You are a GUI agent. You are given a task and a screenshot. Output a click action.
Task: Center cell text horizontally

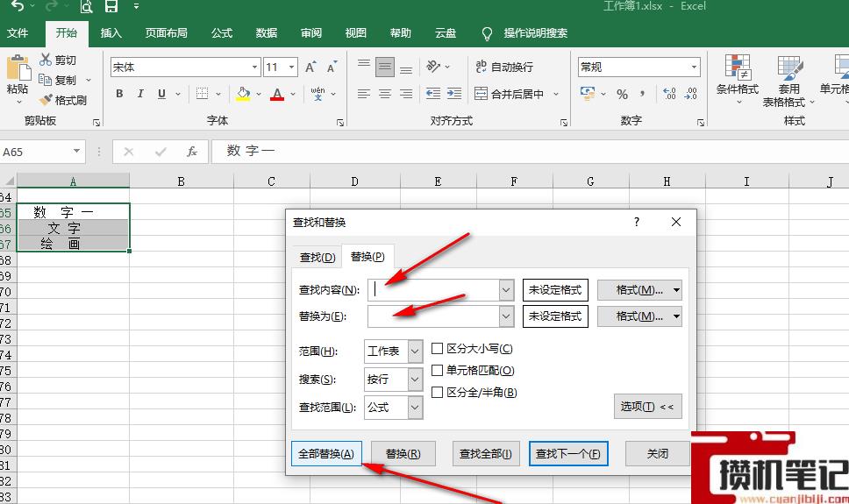click(385, 94)
